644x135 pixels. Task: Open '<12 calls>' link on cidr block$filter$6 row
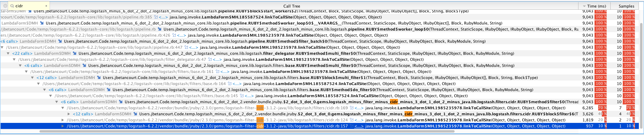(x=83, y=114)
